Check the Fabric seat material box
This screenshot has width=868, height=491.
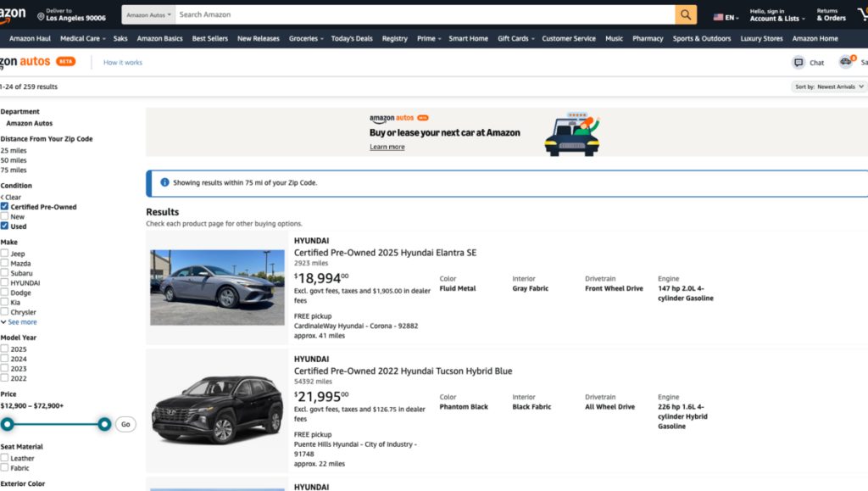[4, 468]
